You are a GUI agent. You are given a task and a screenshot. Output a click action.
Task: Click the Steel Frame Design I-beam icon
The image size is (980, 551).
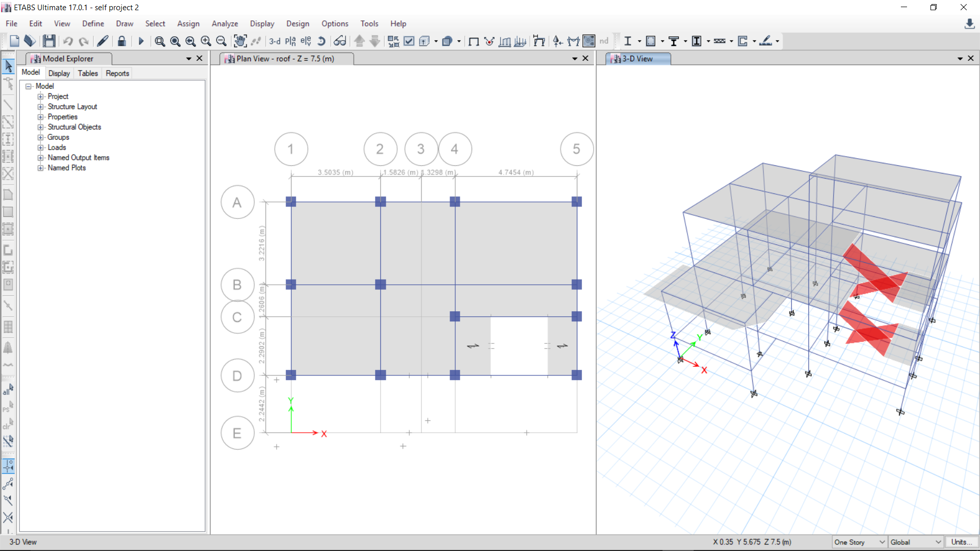click(628, 41)
